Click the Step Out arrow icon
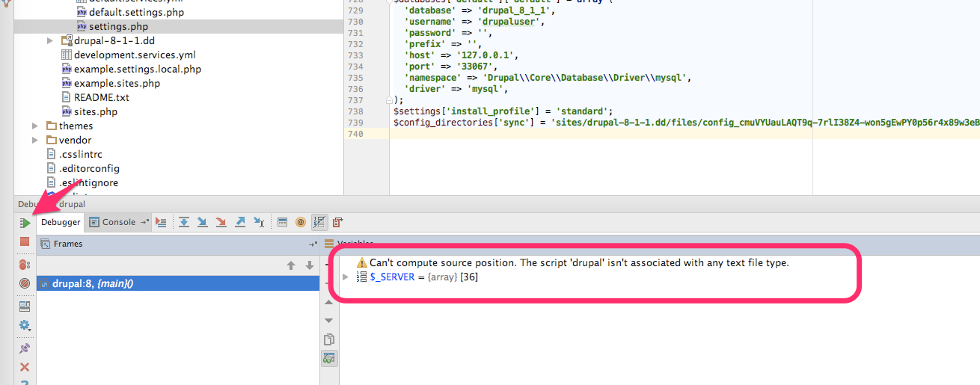 click(x=240, y=222)
